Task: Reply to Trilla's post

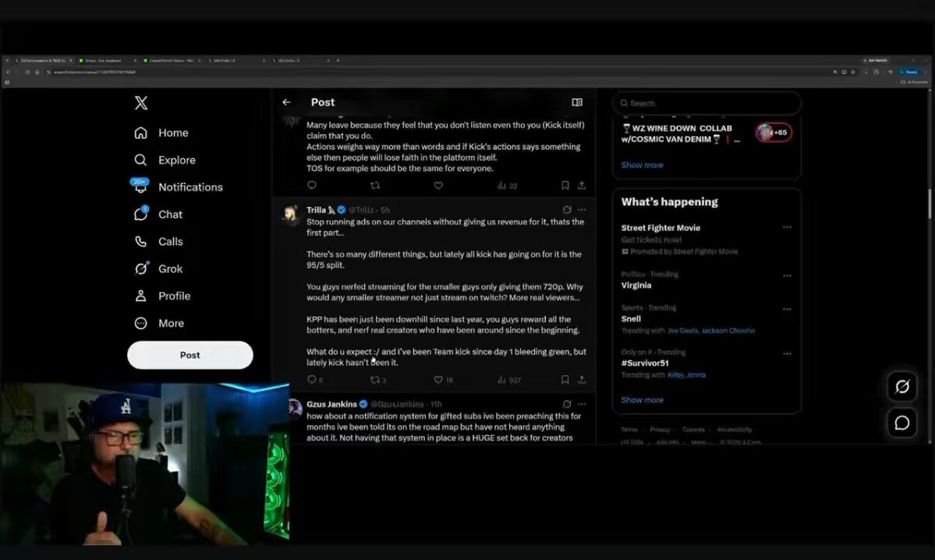Action: click(x=312, y=380)
